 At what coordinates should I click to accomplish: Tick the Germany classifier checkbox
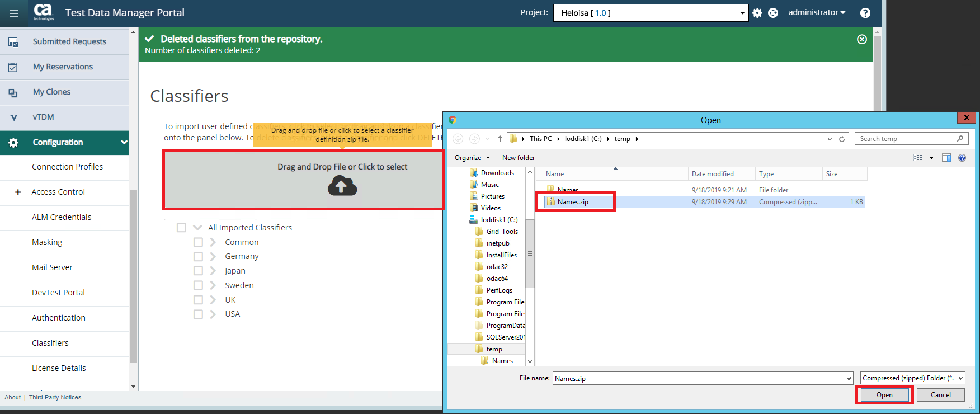(198, 256)
